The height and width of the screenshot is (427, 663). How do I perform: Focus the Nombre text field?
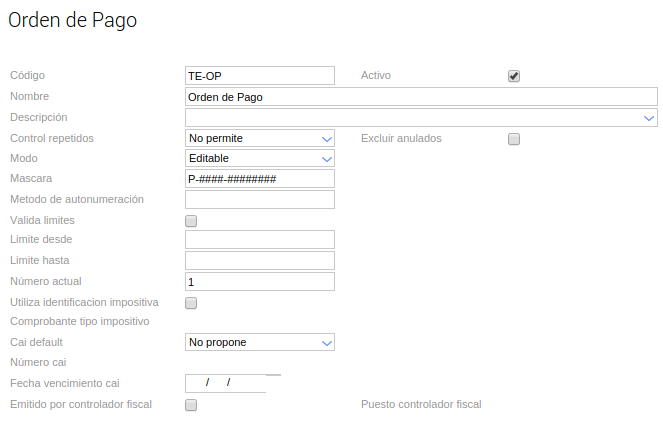421,97
